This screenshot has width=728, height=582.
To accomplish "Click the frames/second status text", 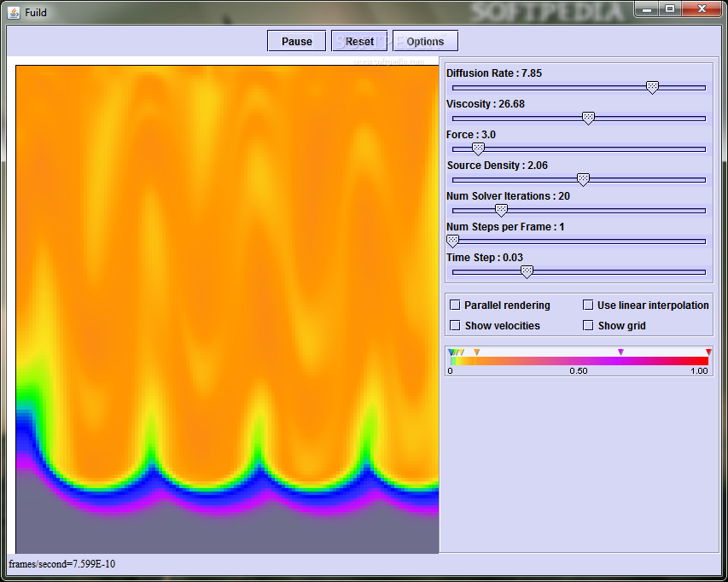I will (x=61, y=564).
